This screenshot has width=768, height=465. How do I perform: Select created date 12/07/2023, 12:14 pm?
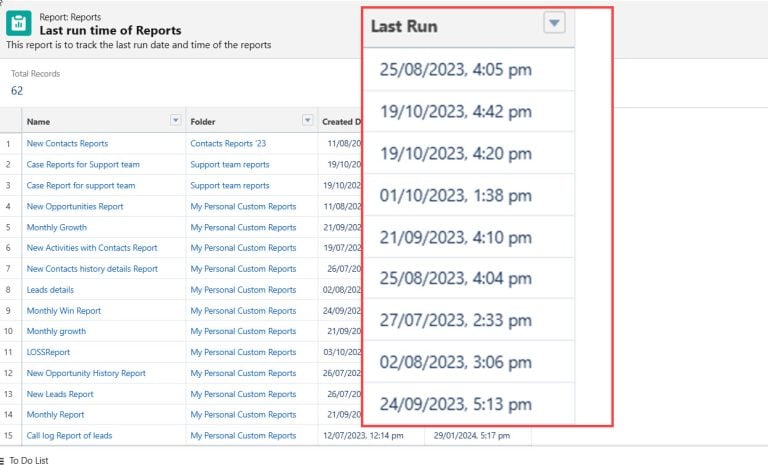coord(363,436)
